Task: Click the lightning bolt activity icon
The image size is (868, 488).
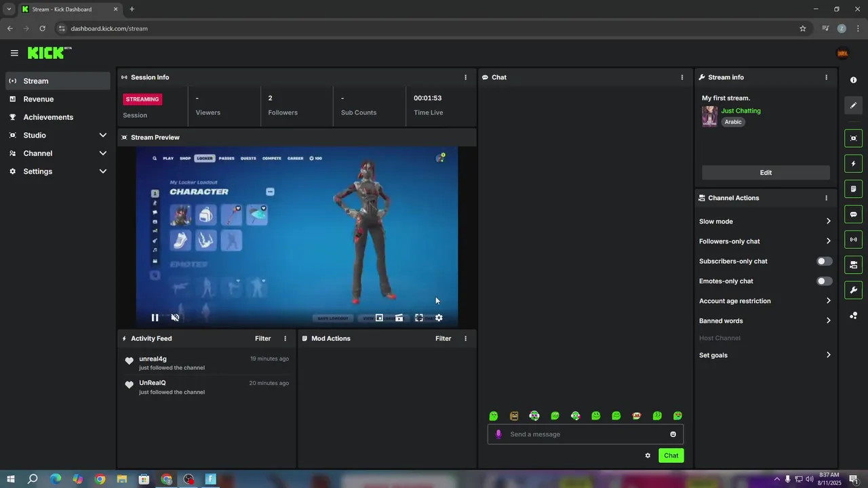Action: [x=853, y=163]
